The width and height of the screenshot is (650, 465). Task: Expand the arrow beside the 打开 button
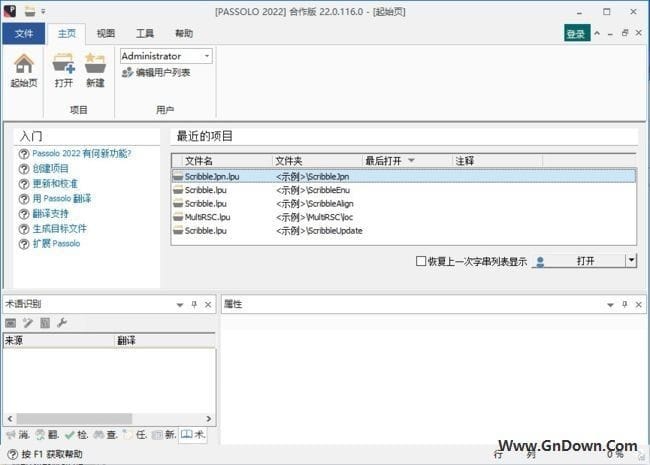(x=631, y=261)
